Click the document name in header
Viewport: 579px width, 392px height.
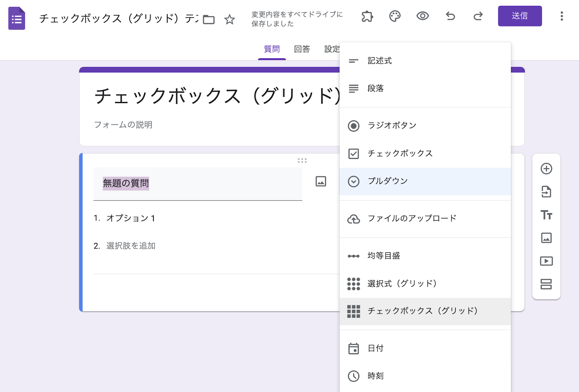[x=119, y=18]
